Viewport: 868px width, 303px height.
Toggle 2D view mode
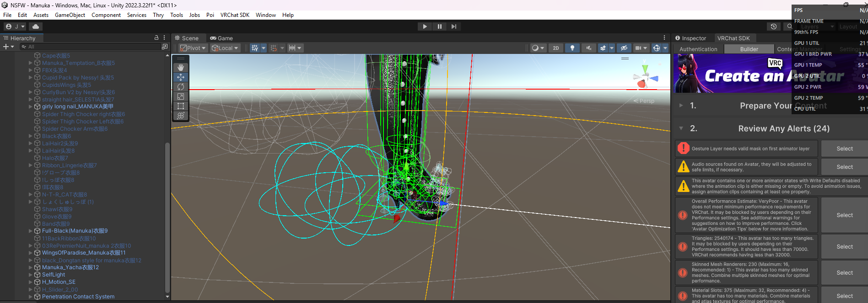556,48
